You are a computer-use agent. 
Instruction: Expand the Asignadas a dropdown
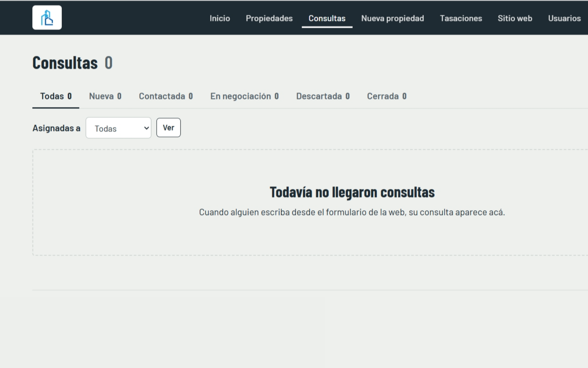118,128
